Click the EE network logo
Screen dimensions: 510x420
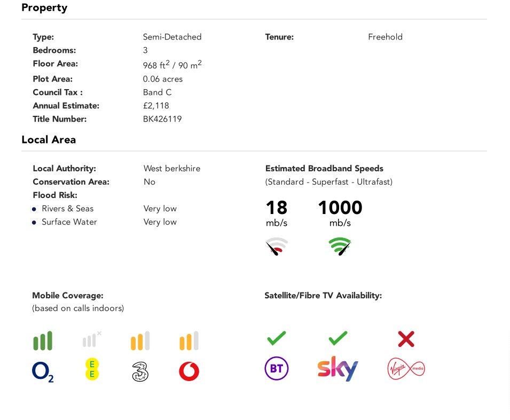point(92,369)
